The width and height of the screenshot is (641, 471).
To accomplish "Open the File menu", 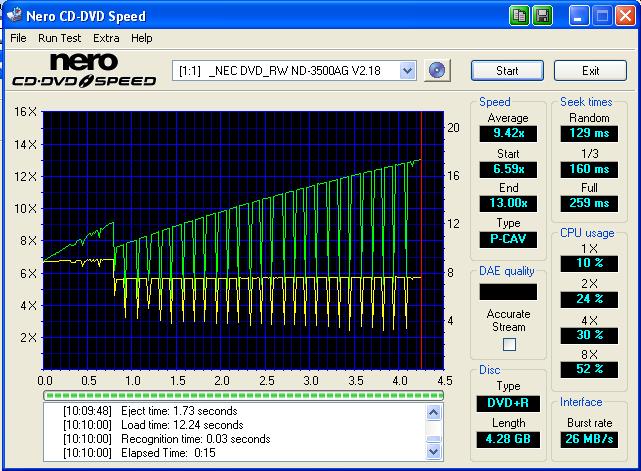I will click(18, 38).
